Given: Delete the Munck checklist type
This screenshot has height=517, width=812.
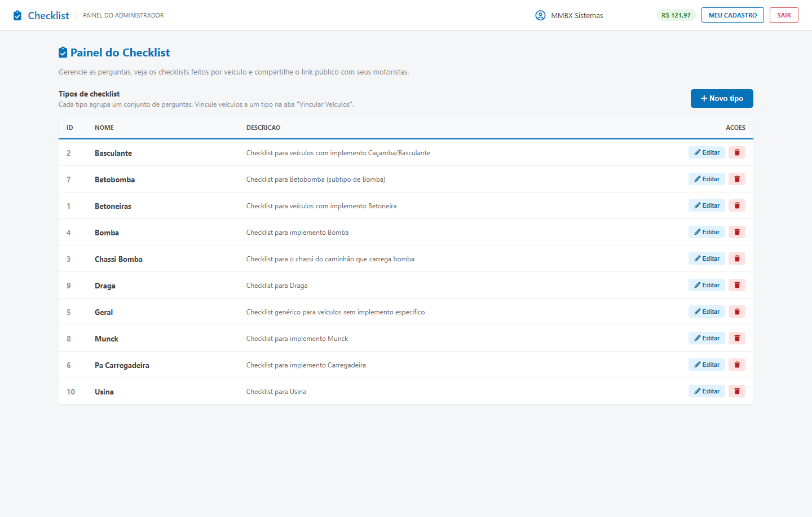Looking at the screenshot, I should (737, 338).
